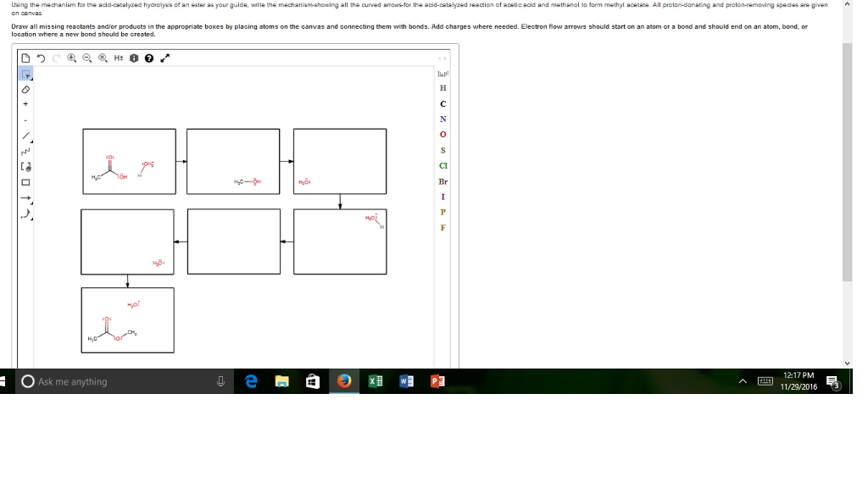868x488 pixels.
Task: Click the Cortana Ask me anything box
Action: click(x=125, y=381)
